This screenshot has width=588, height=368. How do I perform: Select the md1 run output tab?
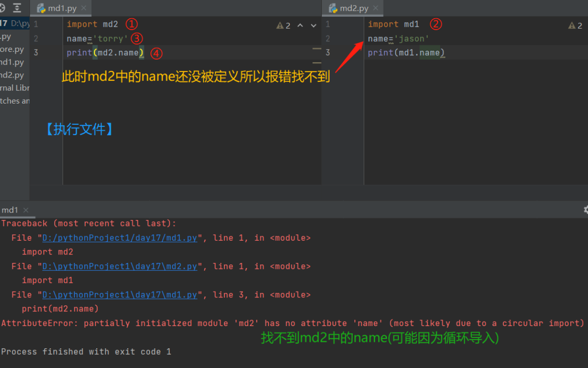coord(10,211)
